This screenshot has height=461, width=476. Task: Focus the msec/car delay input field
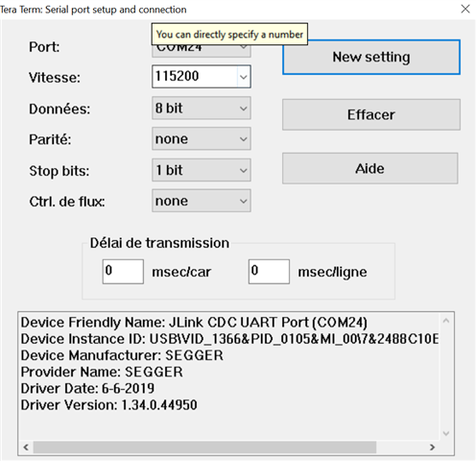pos(123,272)
